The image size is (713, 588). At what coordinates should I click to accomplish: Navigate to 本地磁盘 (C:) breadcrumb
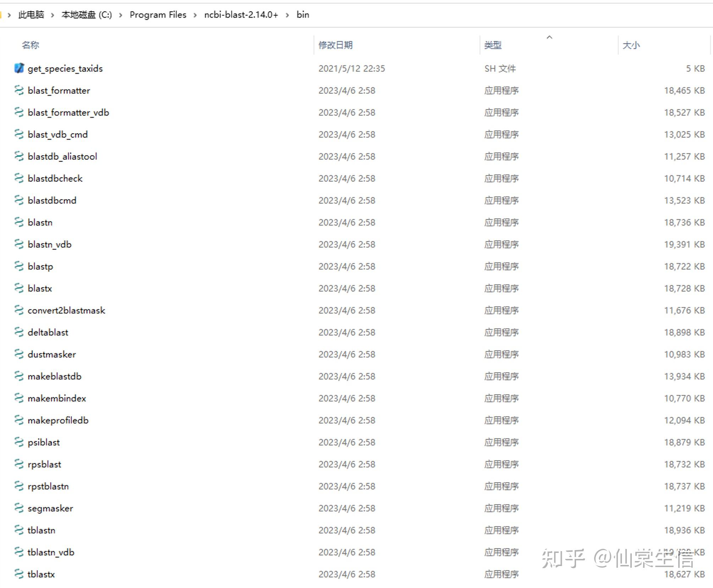(87, 15)
